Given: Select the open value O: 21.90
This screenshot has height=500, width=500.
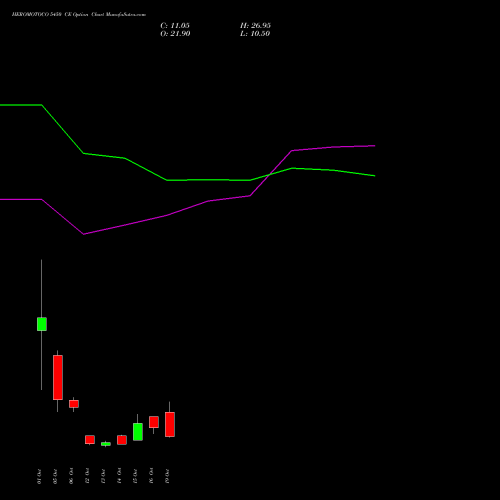Looking at the screenshot, I should coord(175,34).
